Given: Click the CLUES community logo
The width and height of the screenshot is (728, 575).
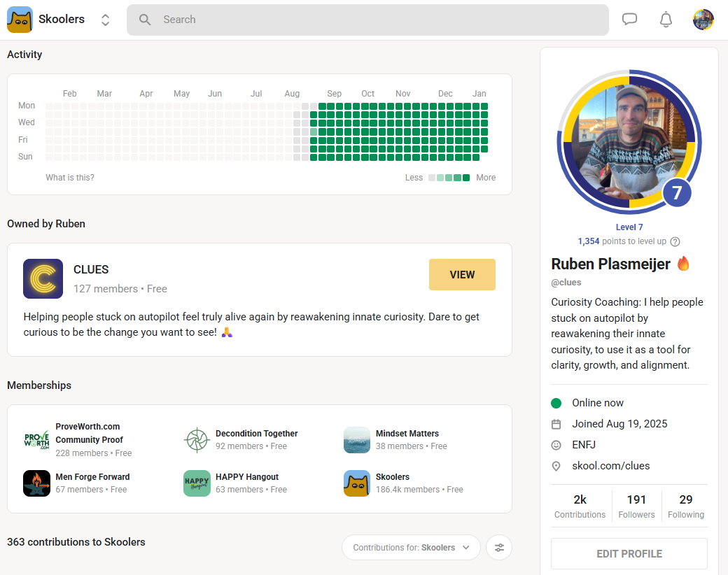Looking at the screenshot, I should tap(43, 278).
